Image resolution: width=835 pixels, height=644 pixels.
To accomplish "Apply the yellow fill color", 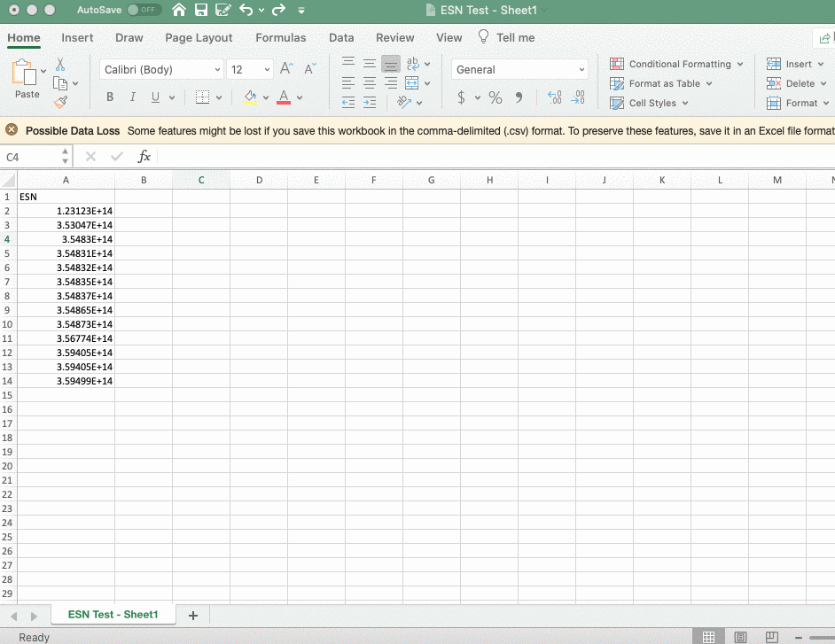I will click(x=250, y=97).
